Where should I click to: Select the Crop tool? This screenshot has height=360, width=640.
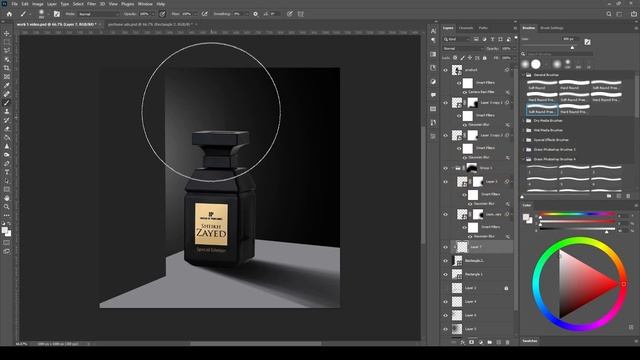pyautogui.click(x=7, y=68)
